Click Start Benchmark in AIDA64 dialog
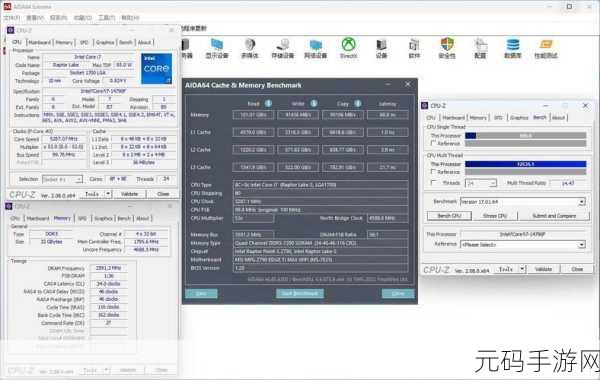The height and width of the screenshot is (380, 600). tap(300, 294)
